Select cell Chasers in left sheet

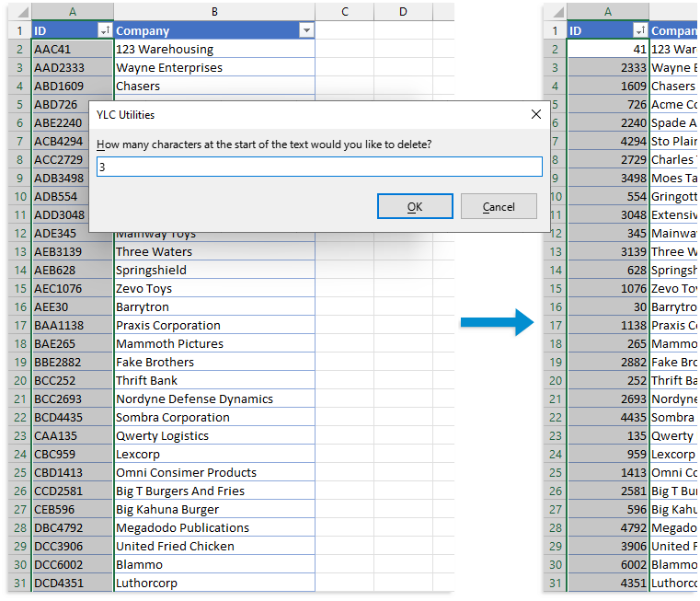(x=214, y=86)
